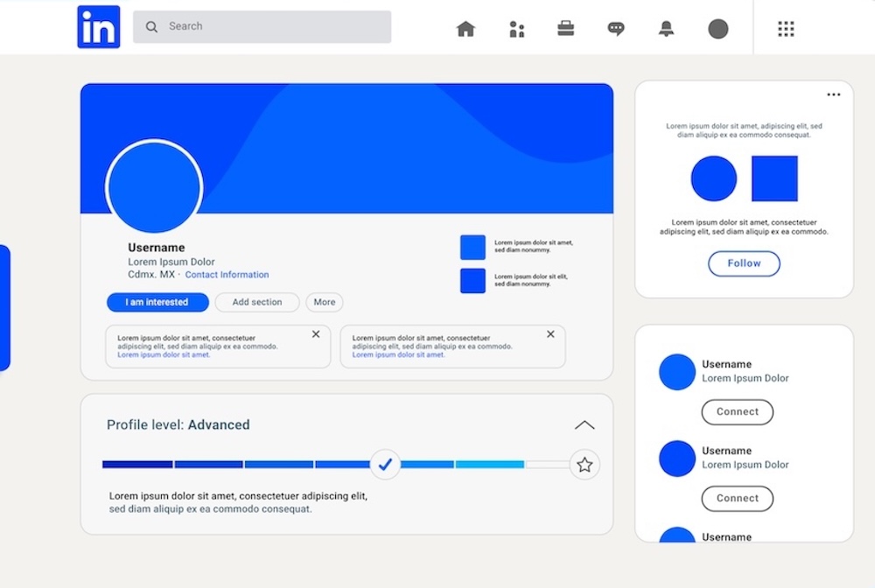875x588 pixels.
Task: Collapse the Profile level section chevron
Action: click(x=584, y=425)
